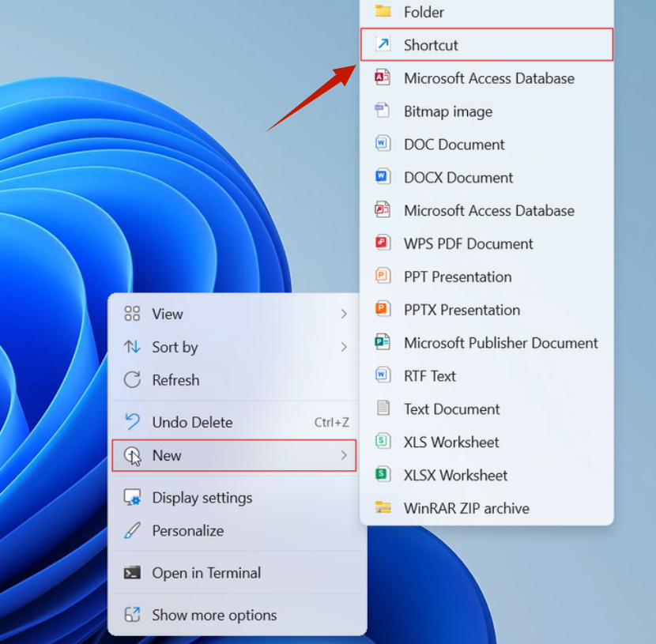Click the Ctrl+Z shortcut hint text
Image resolution: width=656 pixels, height=644 pixels.
tap(331, 422)
